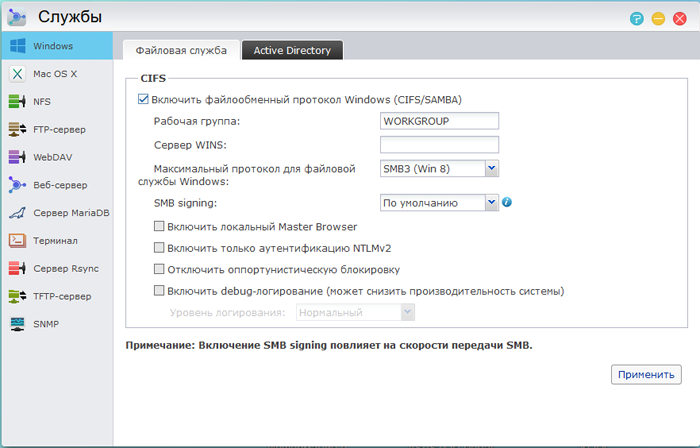Open Сервер MariaDB settings in sidebar
Image resolution: width=700 pixels, height=448 pixels.
[57, 213]
